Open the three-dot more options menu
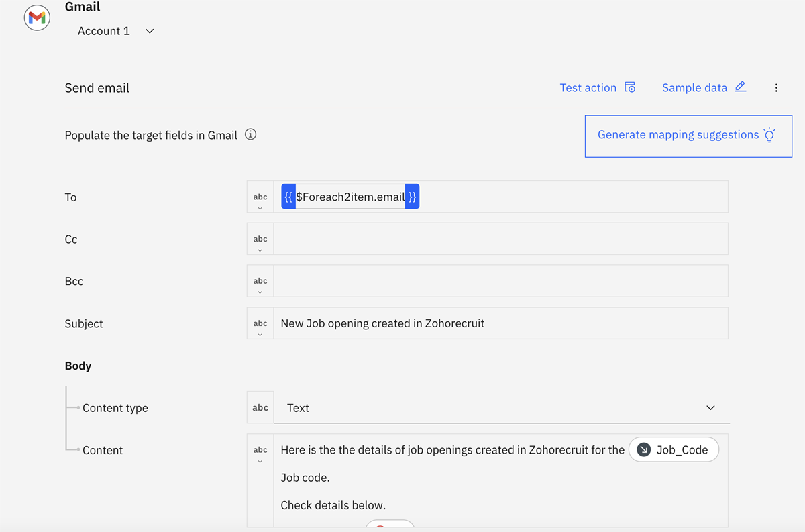 coord(776,88)
